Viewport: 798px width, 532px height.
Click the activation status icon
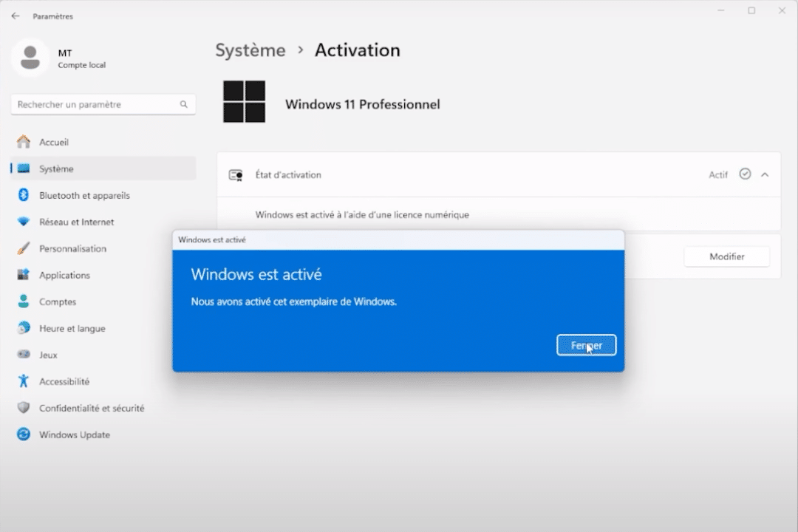[x=236, y=174]
